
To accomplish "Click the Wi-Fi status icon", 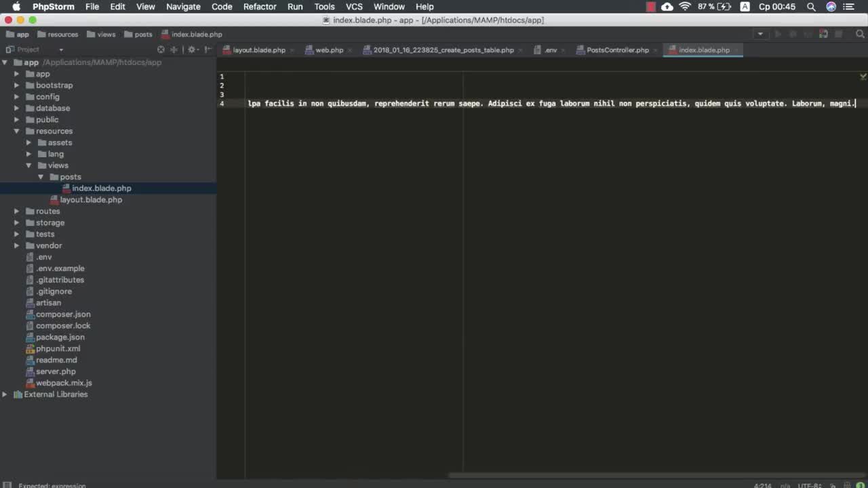I will (685, 7).
